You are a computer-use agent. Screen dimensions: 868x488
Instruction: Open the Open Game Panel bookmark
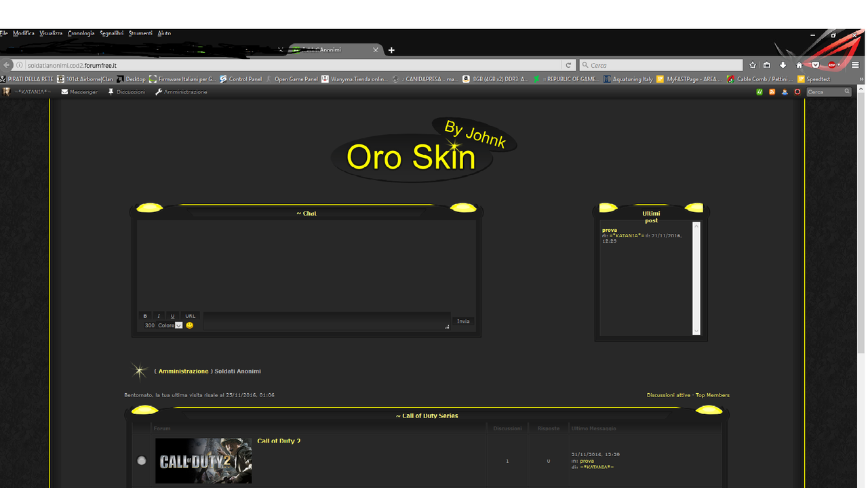coord(292,79)
